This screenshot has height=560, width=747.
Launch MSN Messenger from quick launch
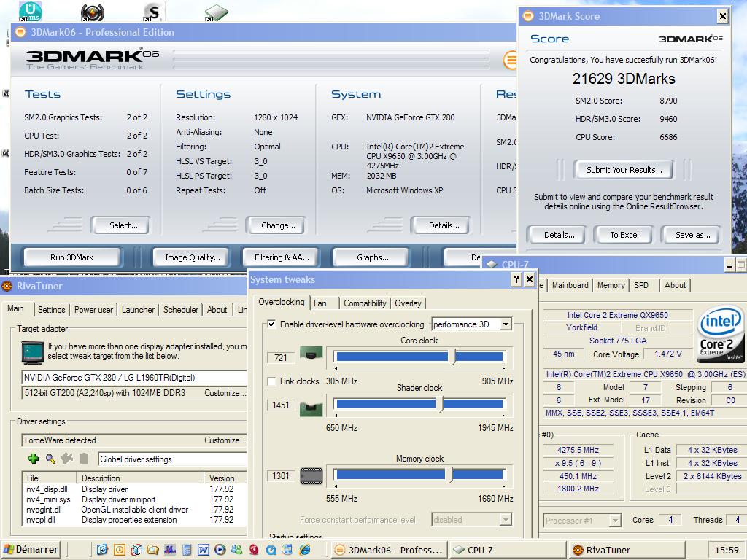(236, 550)
